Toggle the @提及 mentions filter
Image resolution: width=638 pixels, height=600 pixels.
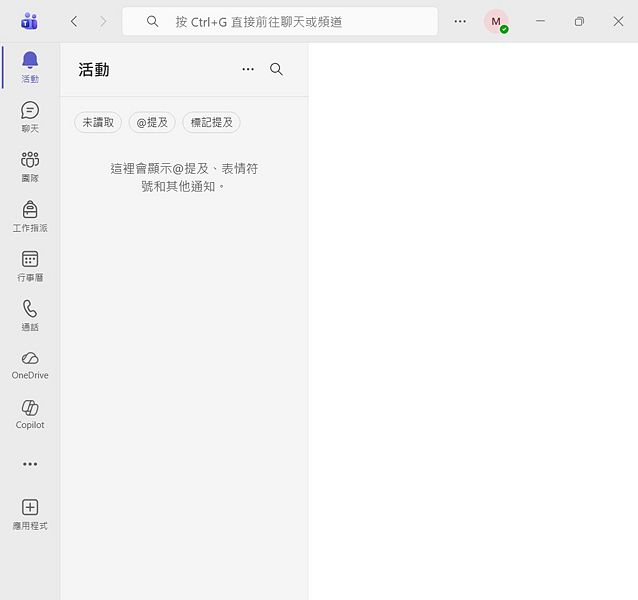point(152,122)
